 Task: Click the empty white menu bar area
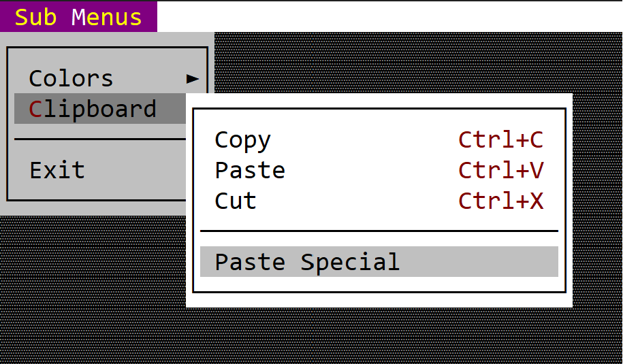pyautogui.click(x=389, y=17)
